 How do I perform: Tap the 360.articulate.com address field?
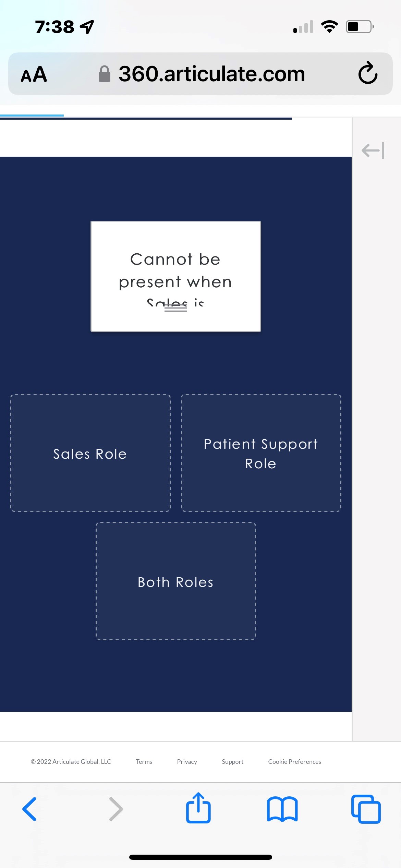[211, 74]
